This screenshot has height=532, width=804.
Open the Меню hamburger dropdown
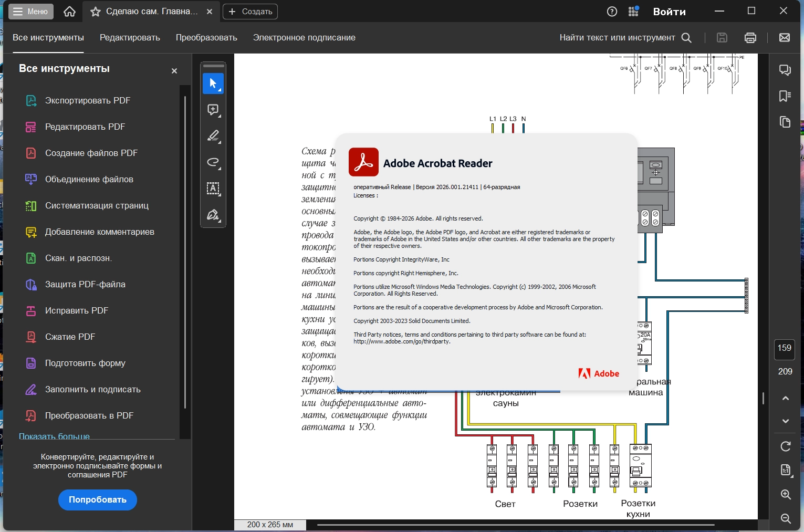31,12
